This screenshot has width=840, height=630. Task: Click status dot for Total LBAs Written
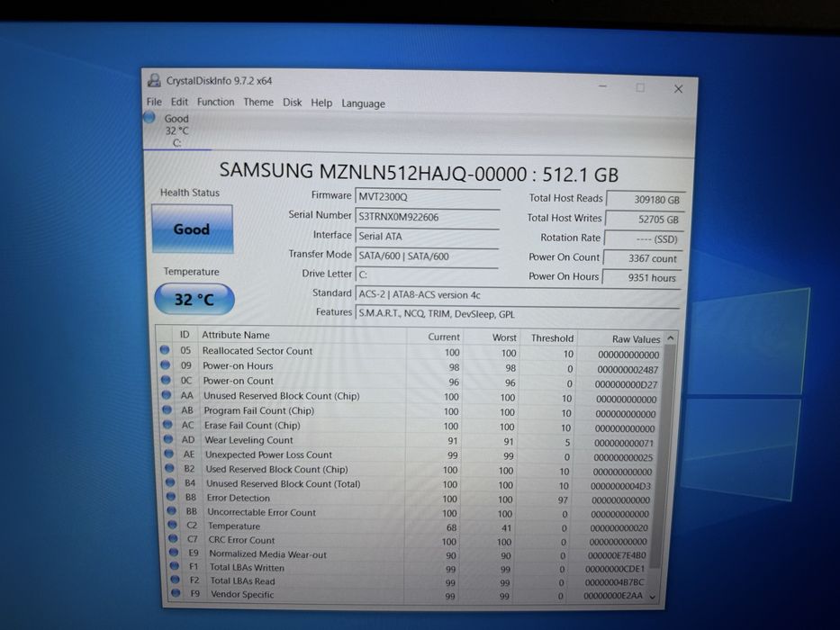point(174,566)
